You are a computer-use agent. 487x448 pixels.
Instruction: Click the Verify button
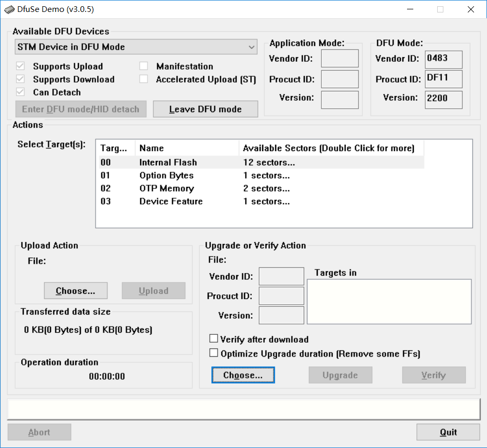click(x=434, y=375)
